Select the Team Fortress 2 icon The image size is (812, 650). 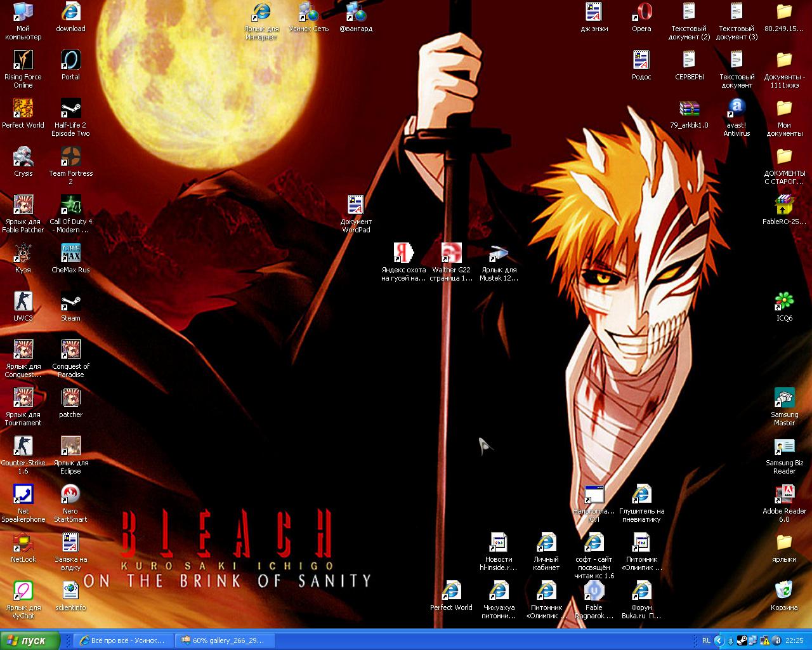[x=70, y=157]
